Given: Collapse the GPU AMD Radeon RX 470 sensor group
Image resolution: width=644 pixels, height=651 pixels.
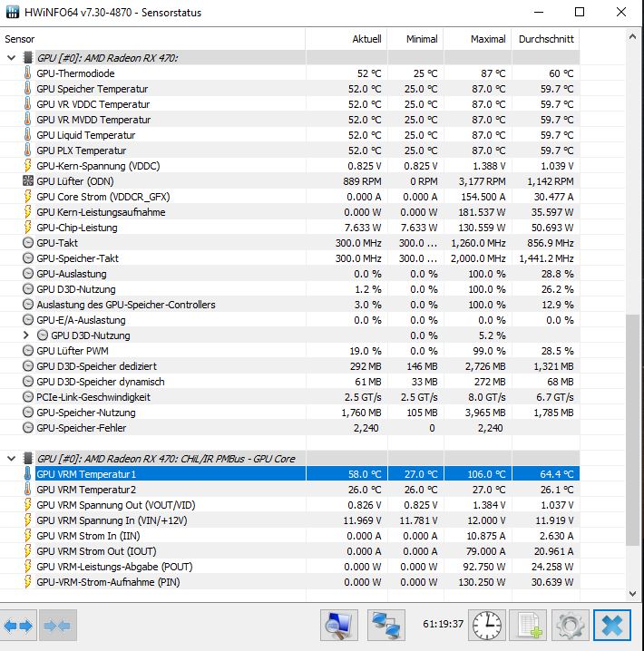Looking at the screenshot, I should click(x=11, y=58).
